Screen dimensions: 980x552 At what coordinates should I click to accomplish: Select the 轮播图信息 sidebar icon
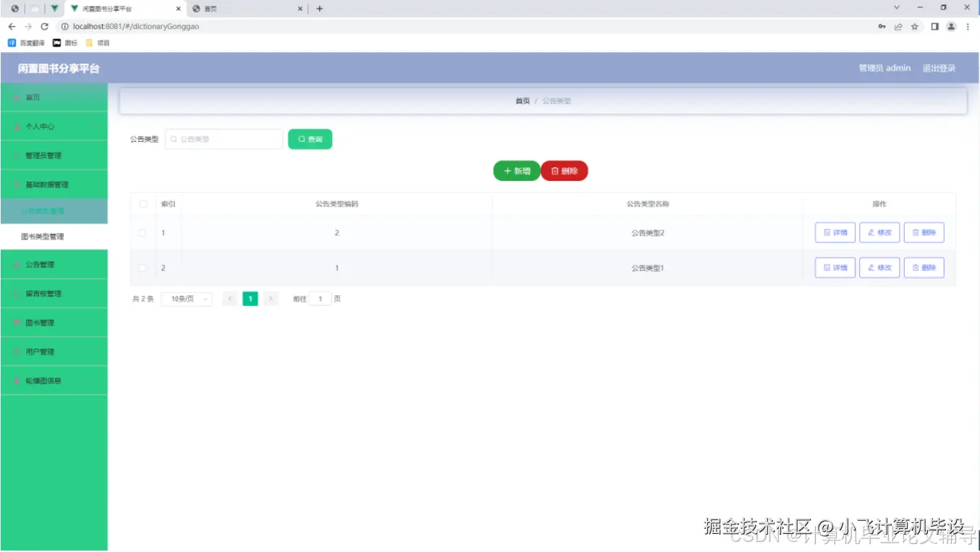[17, 380]
